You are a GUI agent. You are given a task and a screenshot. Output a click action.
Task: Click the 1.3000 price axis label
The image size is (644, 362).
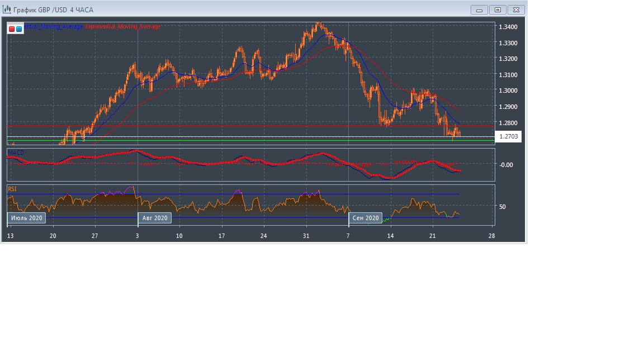pos(507,90)
